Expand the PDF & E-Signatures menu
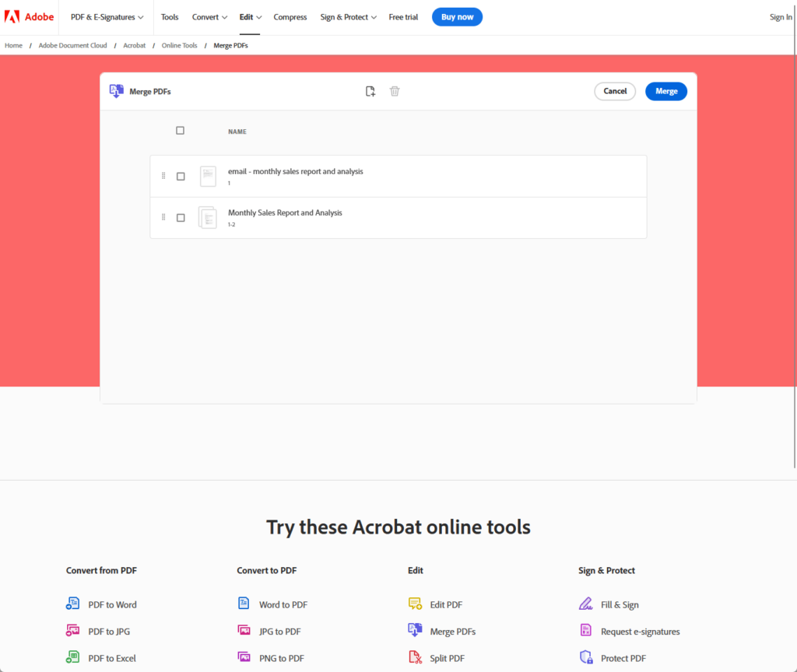This screenshot has height=672, width=797. click(x=107, y=17)
